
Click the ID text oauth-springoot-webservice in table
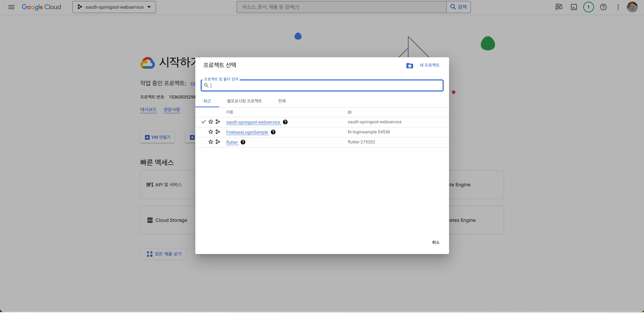pos(375,122)
